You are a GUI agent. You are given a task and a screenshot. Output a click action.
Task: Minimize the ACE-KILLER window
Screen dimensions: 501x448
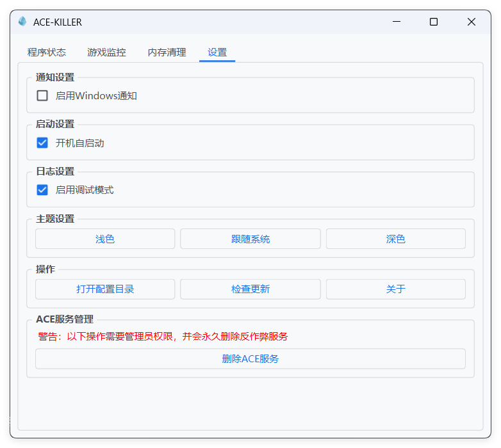(x=397, y=22)
